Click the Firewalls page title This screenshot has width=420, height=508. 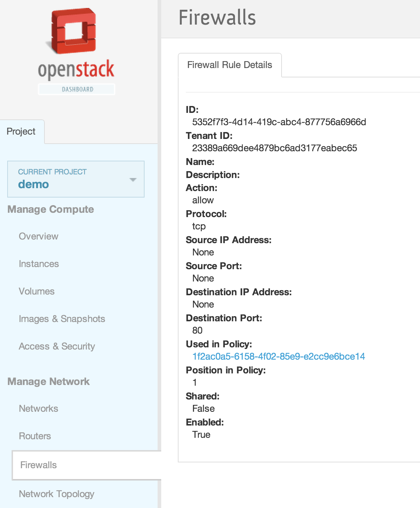click(217, 18)
